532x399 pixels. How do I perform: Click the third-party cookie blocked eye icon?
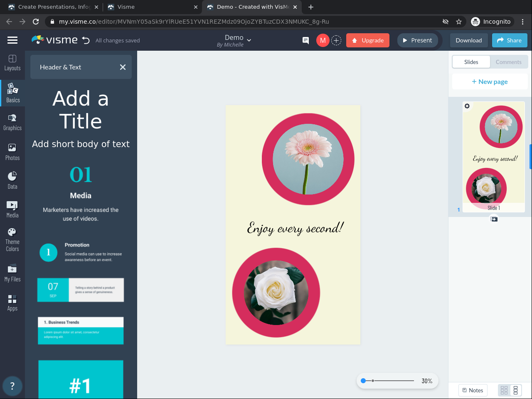pos(446,22)
